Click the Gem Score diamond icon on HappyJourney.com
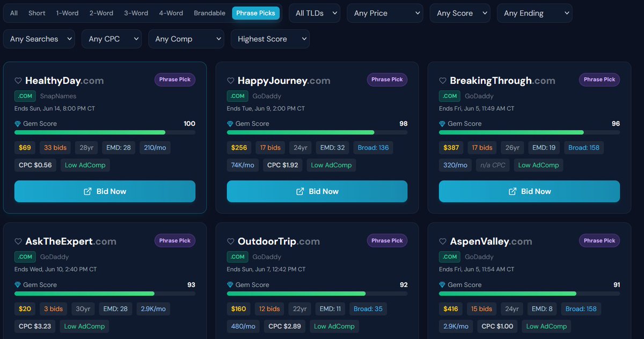 point(230,124)
